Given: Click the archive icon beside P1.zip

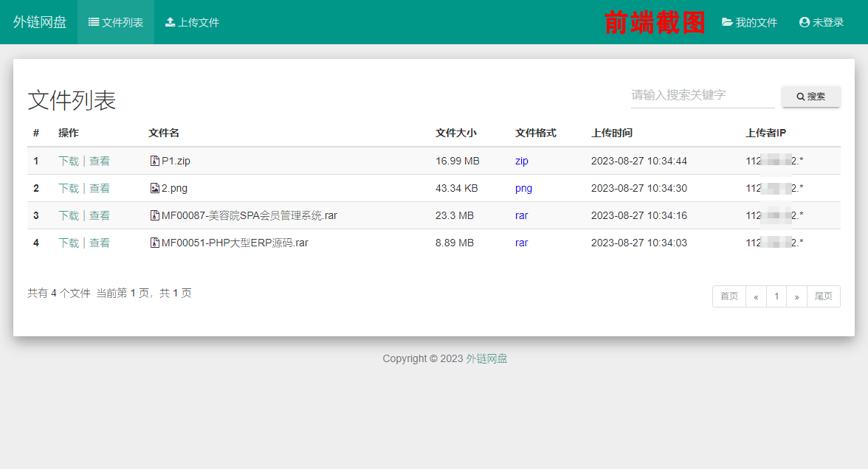Looking at the screenshot, I should coord(155,161).
